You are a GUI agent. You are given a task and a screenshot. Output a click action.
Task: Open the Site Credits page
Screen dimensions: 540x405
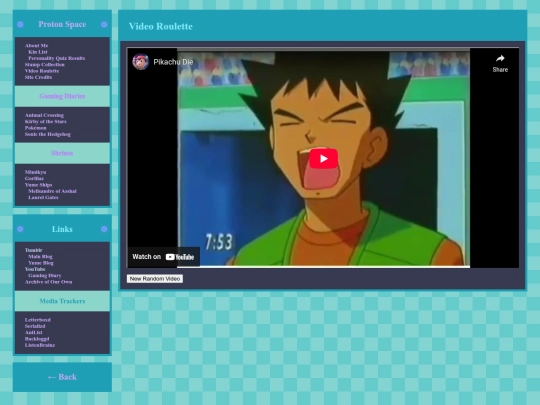pos(38,77)
